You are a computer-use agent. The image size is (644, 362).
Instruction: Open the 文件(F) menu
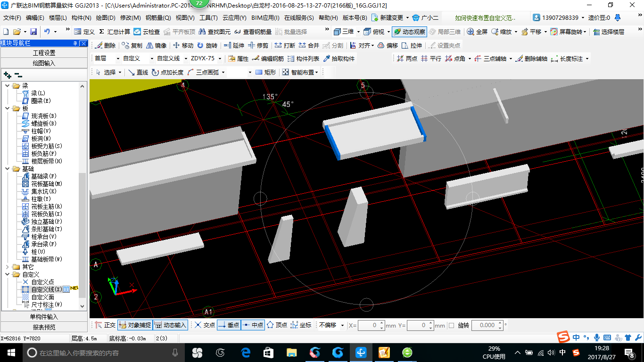pos(12,18)
